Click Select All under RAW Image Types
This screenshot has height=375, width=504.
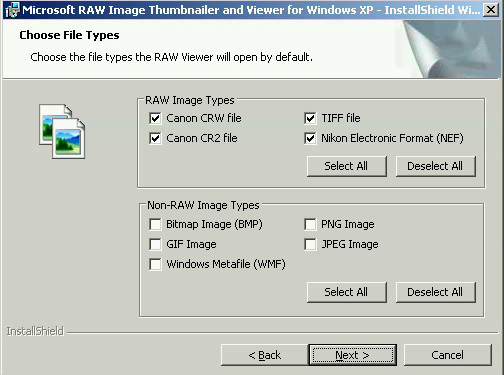[347, 166]
